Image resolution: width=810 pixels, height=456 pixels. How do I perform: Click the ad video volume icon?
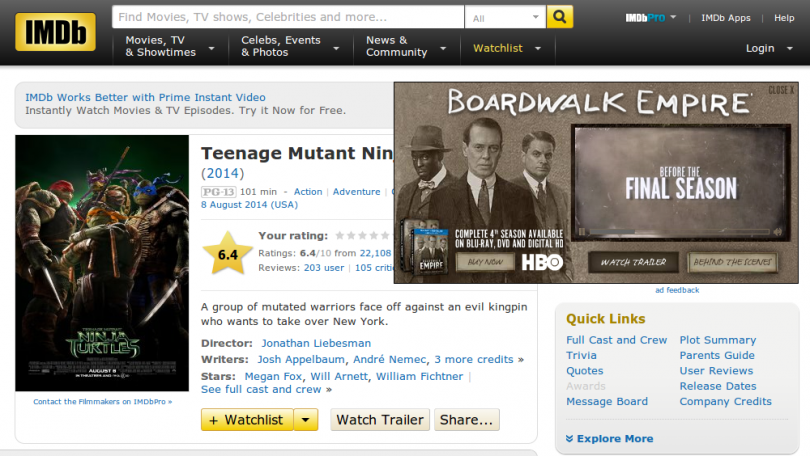point(777,232)
